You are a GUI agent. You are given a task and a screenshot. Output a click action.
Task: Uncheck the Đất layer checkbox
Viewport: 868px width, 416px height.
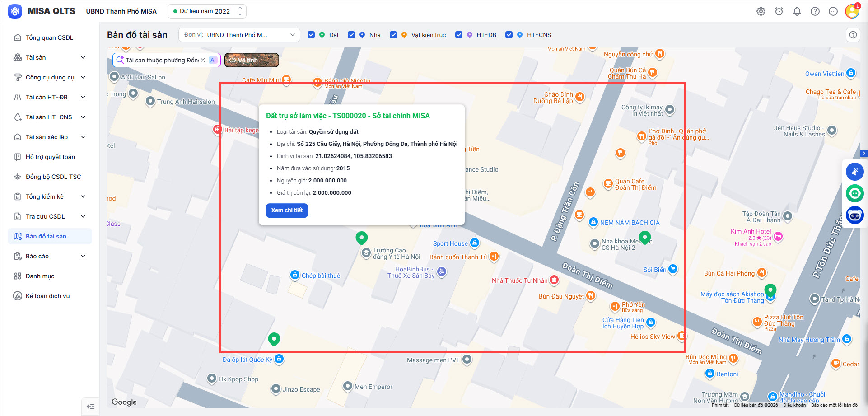pos(311,35)
